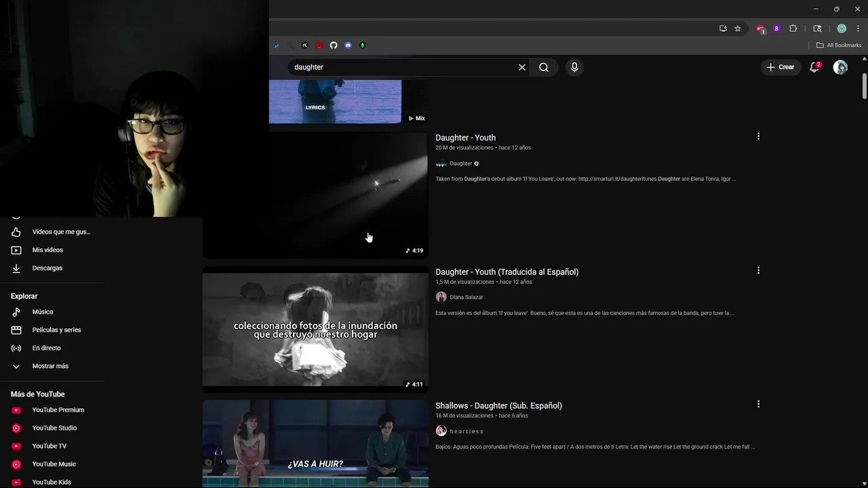Click the Películas y series clapperboard icon
Viewport: 868px width, 488px height.
click(16, 330)
